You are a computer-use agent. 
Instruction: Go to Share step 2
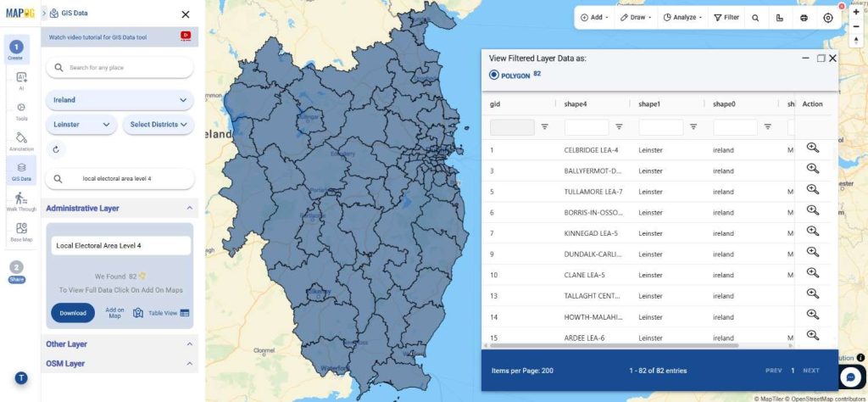17,272
